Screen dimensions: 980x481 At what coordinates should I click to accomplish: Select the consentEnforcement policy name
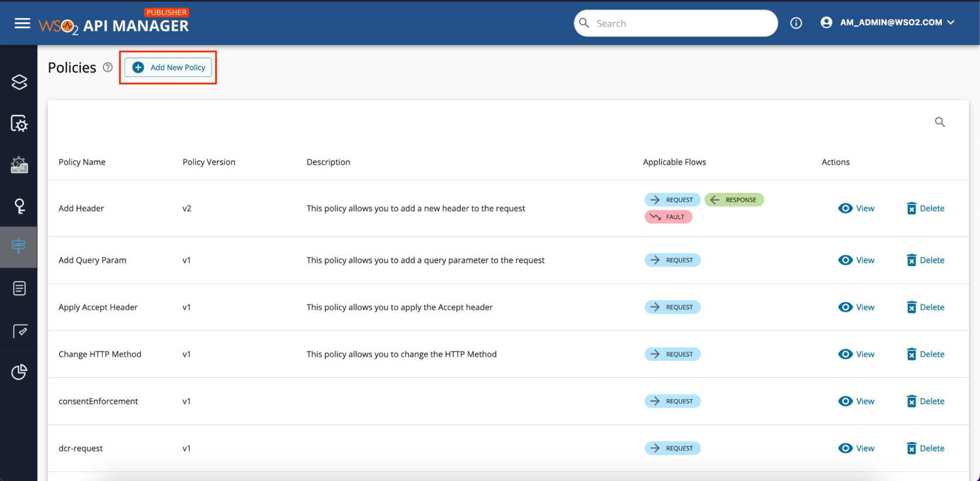pyautogui.click(x=98, y=402)
